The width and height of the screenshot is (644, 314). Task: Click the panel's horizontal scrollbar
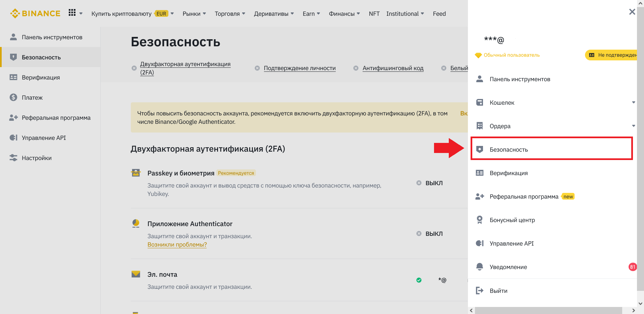coord(548,311)
